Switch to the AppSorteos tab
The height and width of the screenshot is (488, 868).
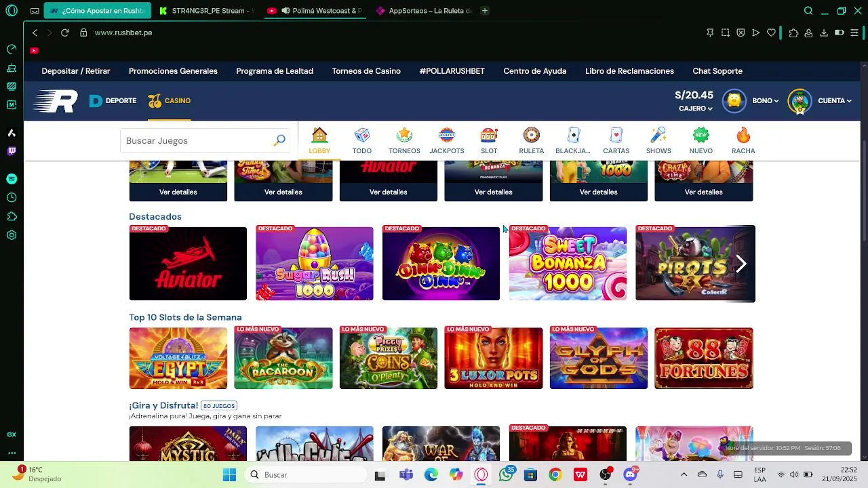[424, 11]
